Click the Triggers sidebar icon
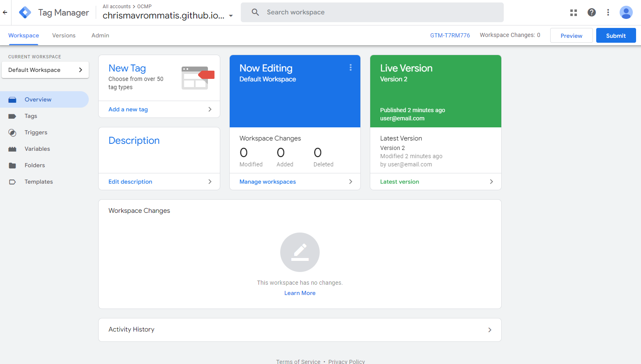The width and height of the screenshot is (641, 364). (x=12, y=133)
